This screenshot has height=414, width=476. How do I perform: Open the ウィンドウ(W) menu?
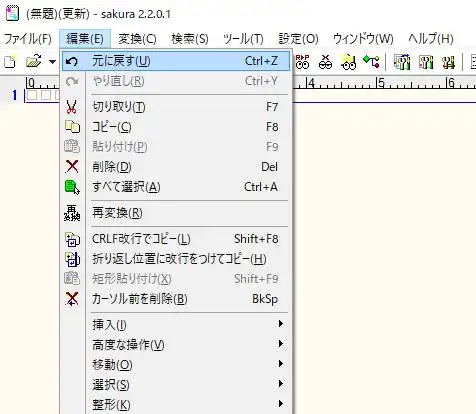[x=363, y=39]
